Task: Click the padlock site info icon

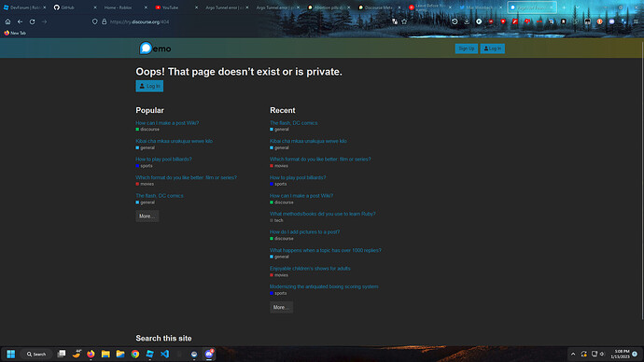Action: click(x=105, y=21)
